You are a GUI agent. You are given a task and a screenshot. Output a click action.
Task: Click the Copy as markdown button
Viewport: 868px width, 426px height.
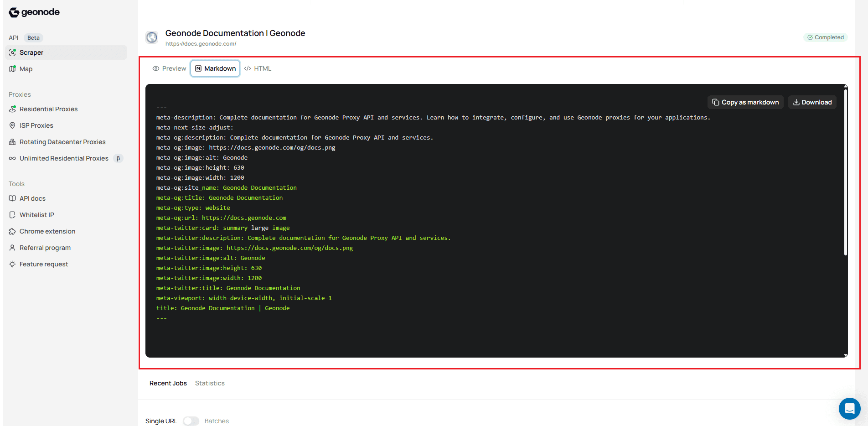745,102
